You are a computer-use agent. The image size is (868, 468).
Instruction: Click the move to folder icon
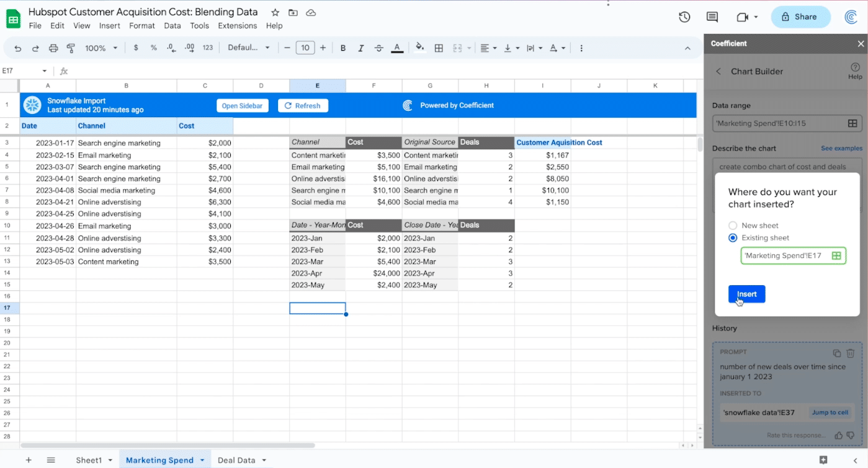293,12
